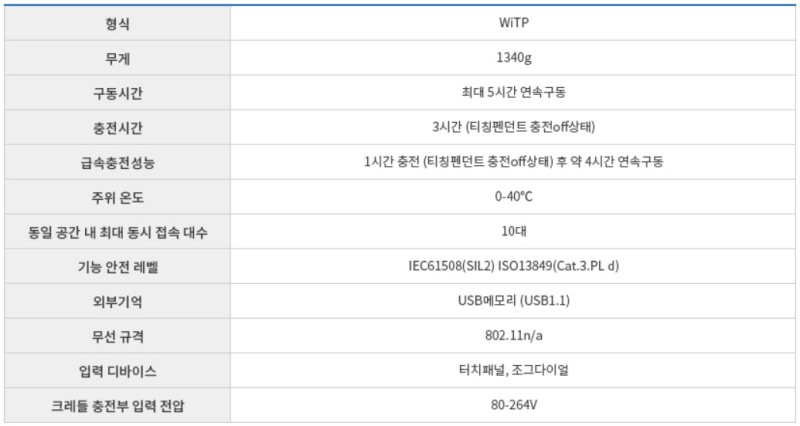The height and width of the screenshot is (426, 800).
Task: Select the '터치패널, 조그다이얼' value
Action: click(x=515, y=370)
